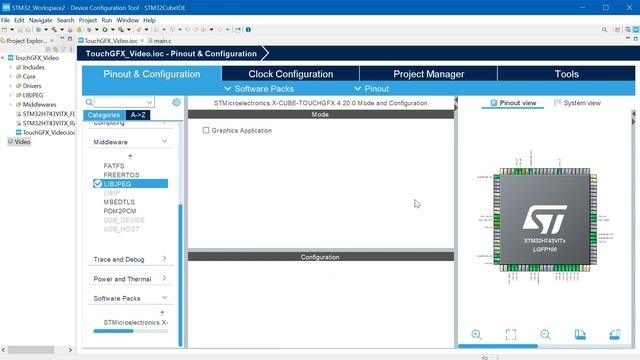
Task: Maximize the Project Explorer panel
Action: click(70, 38)
